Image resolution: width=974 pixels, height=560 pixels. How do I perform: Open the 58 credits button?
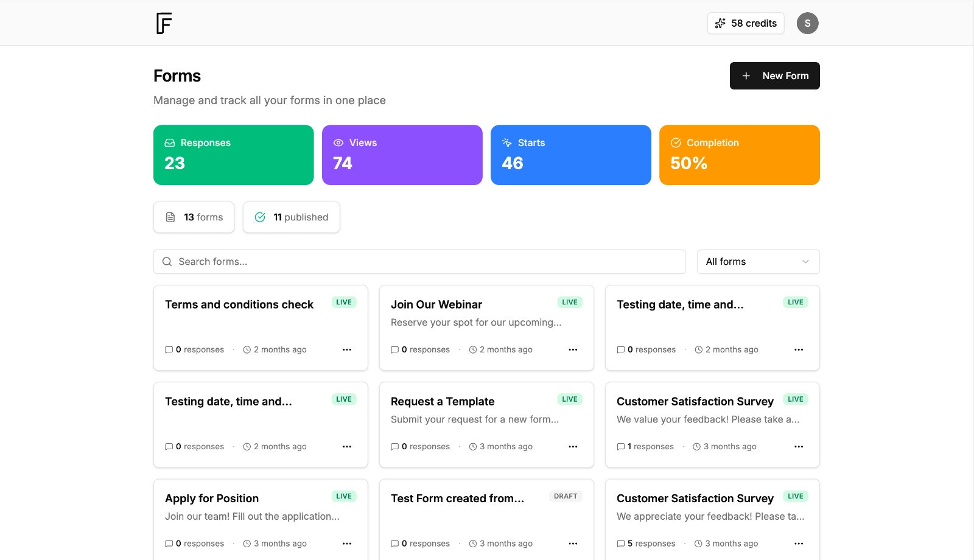coord(746,23)
